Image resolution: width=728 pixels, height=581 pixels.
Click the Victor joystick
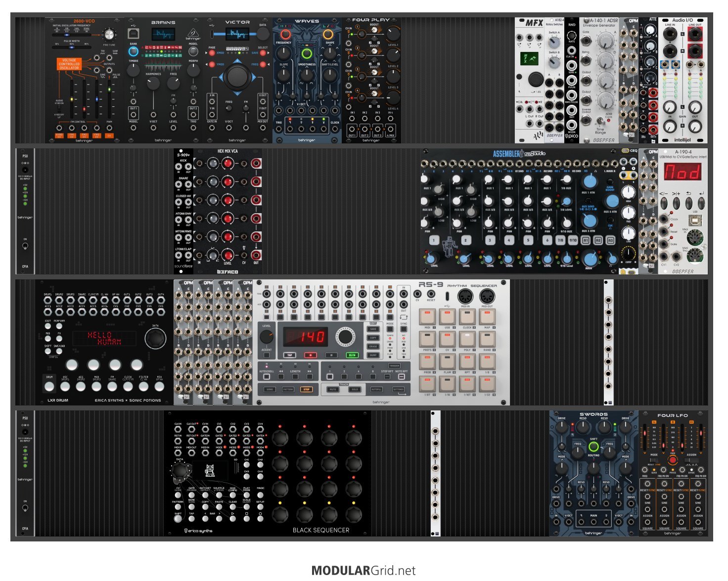pyautogui.click(x=237, y=77)
